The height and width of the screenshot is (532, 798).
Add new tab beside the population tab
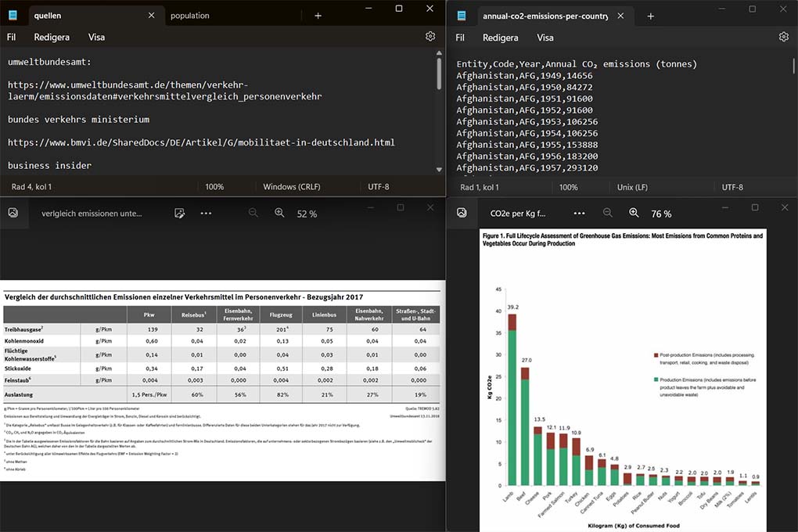[318, 16]
